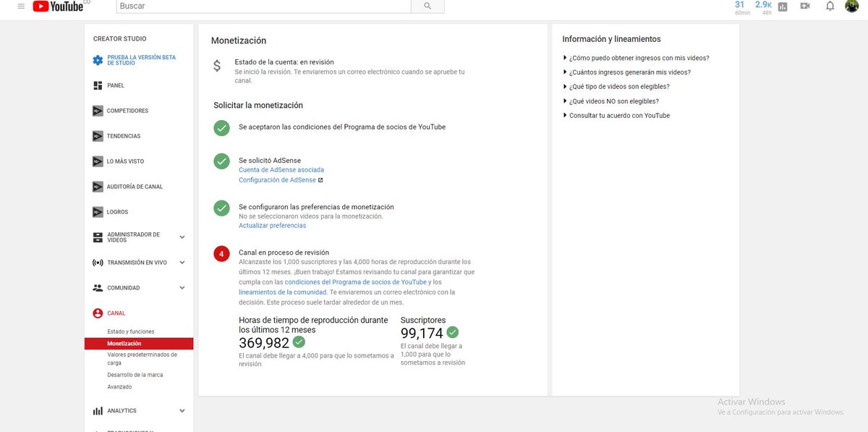Image resolution: width=868 pixels, height=432 pixels.
Task: Open Tendencias from the sidebar
Action: click(124, 136)
